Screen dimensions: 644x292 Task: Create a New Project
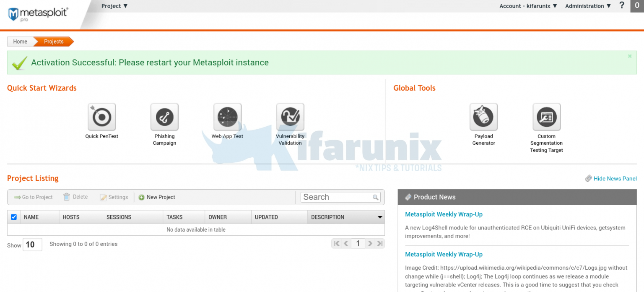(157, 197)
